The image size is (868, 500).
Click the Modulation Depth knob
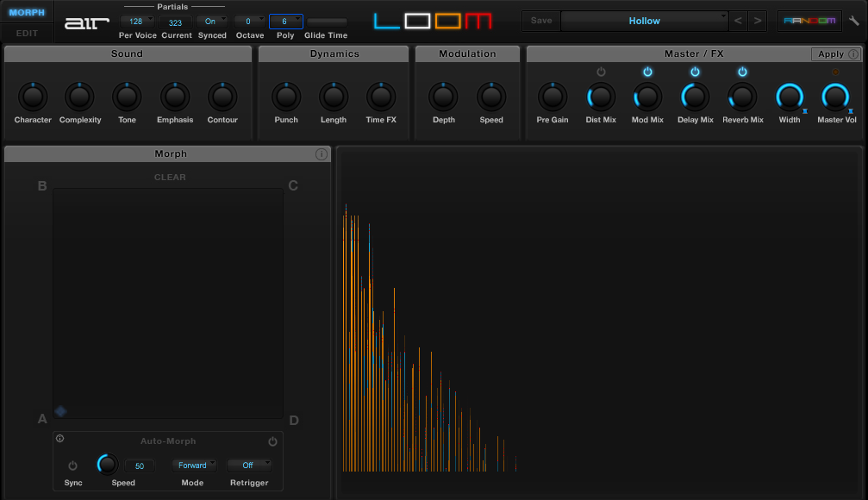click(x=443, y=97)
